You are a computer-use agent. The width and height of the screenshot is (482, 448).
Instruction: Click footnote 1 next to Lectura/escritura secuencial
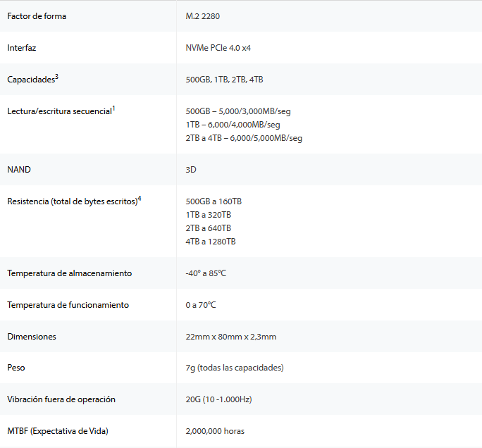(113, 108)
